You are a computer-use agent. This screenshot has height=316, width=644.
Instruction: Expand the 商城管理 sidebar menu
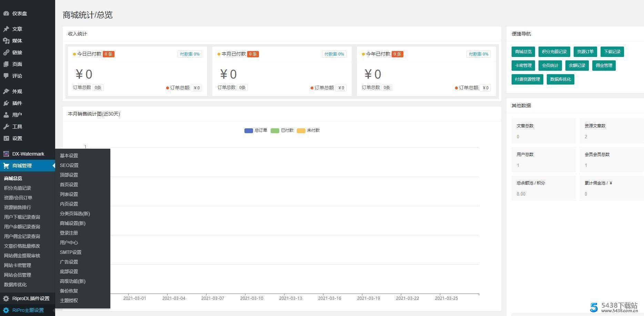tap(22, 166)
